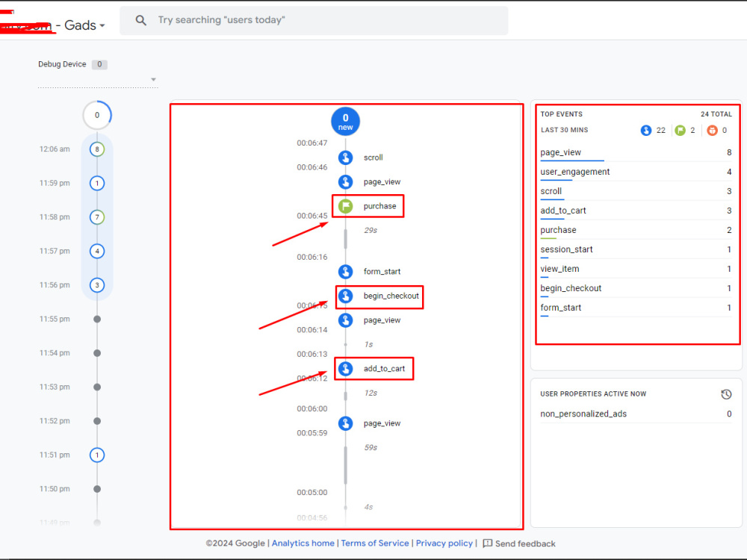The height and width of the screenshot is (560, 747).
Task: Focus the search field "users today"
Action: pos(314,20)
